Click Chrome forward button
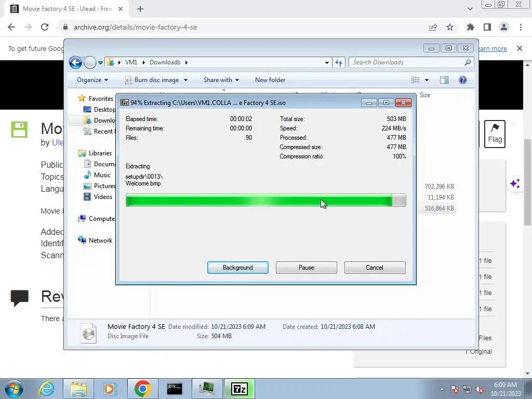Screen dimensions: 532x399 28,27
